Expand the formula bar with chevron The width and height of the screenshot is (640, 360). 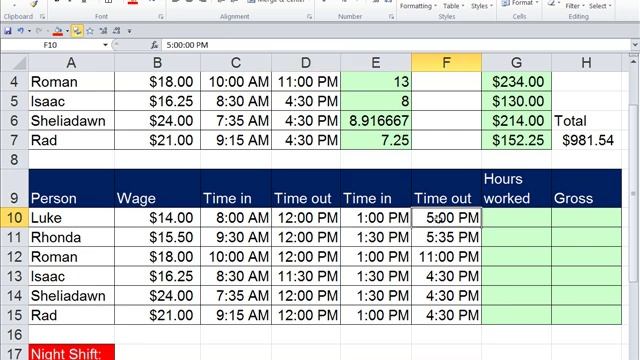click(x=635, y=45)
